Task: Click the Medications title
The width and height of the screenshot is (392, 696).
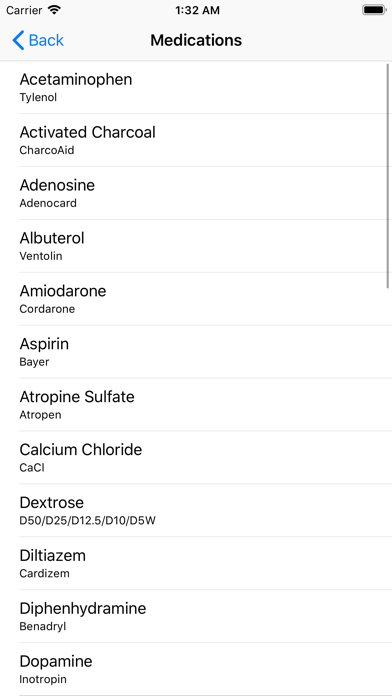Action: point(196,40)
